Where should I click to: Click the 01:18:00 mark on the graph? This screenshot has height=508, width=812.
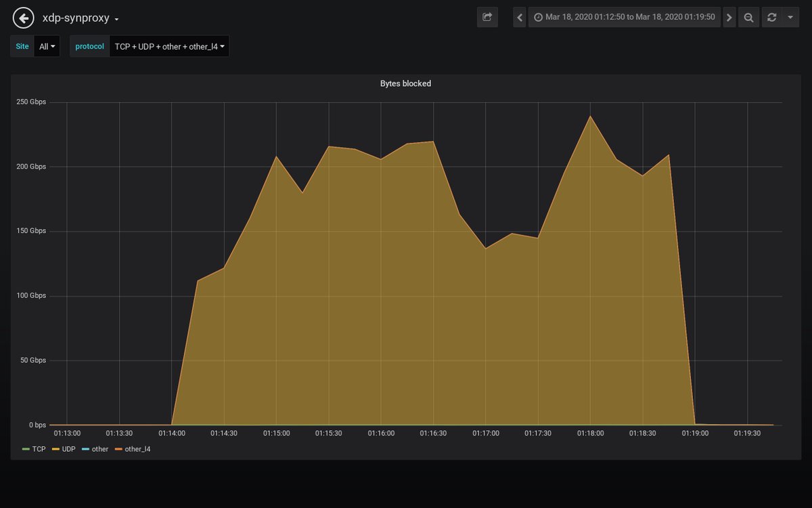click(x=590, y=433)
